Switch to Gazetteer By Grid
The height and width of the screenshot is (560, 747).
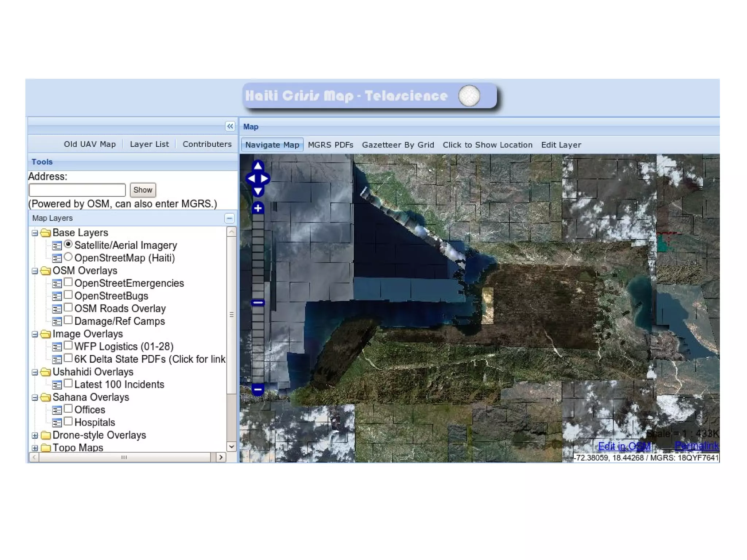398,145
